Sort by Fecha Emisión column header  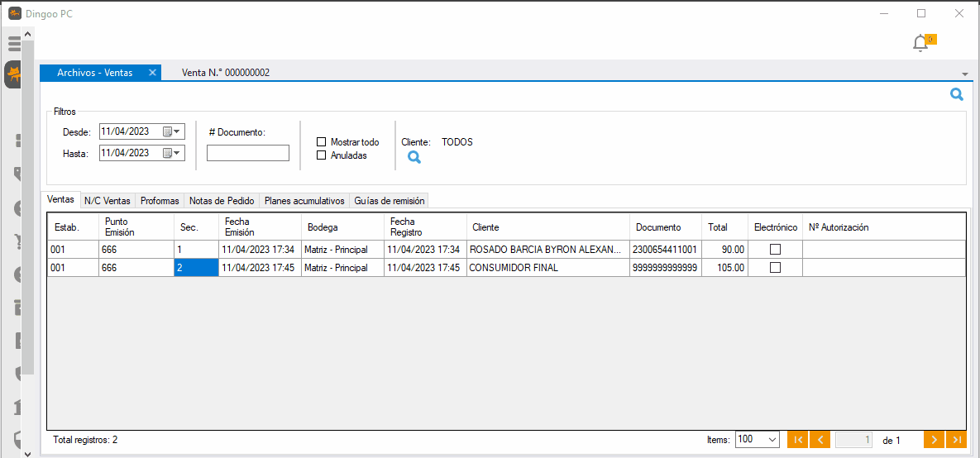(260, 227)
